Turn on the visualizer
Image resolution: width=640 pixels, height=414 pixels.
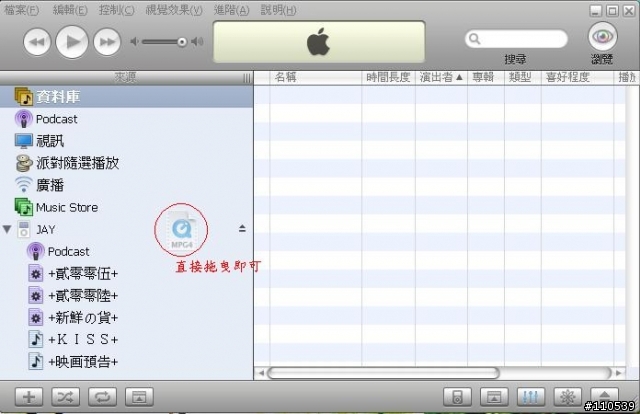pyautogui.click(x=567, y=396)
